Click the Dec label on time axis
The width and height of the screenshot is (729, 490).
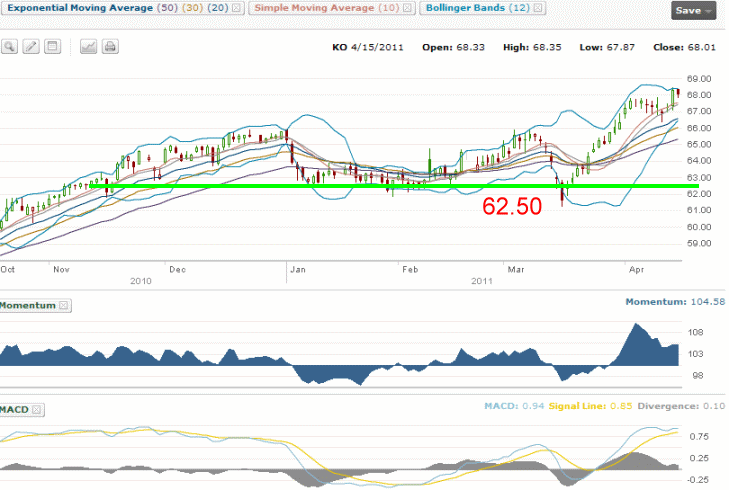point(177,270)
